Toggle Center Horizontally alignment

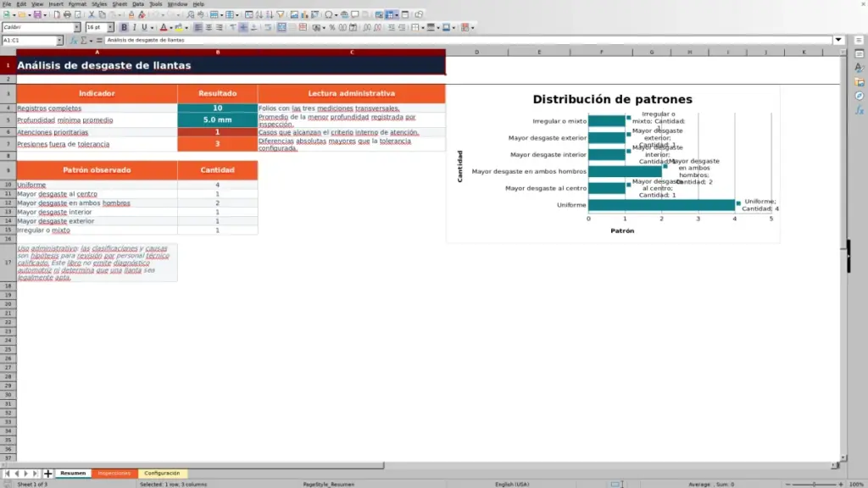pyautogui.click(x=209, y=28)
